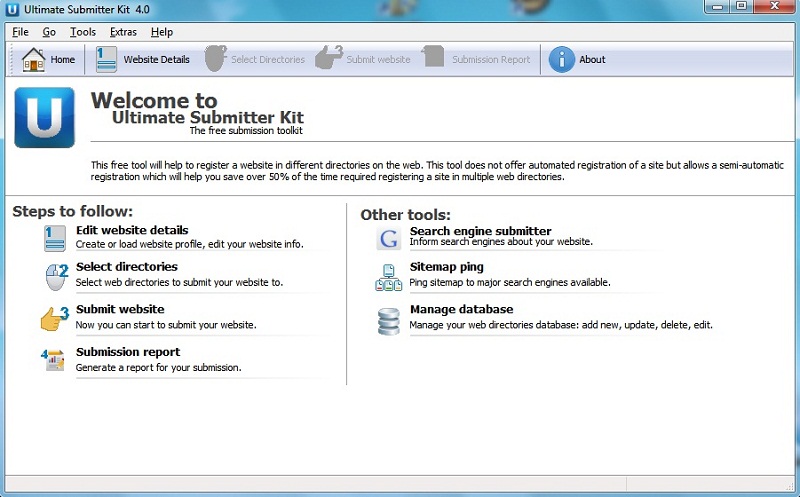Open the Go menu
The height and width of the screenshot is (497, 800).
coord(49,32)
